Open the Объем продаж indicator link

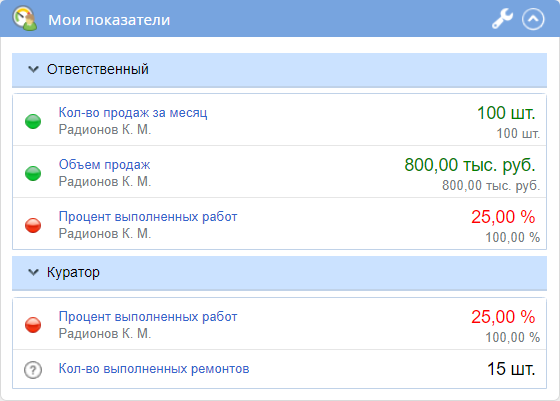pos(104,165)
